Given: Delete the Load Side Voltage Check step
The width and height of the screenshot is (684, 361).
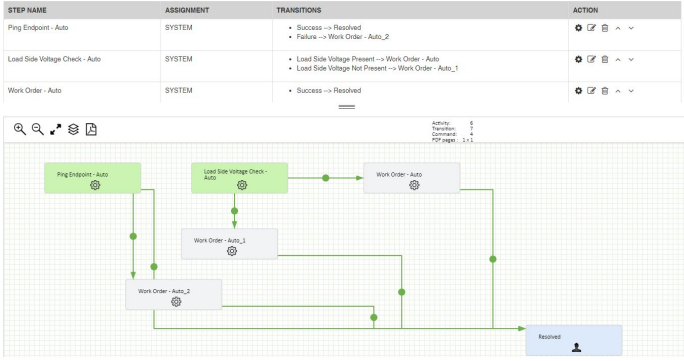Looking at the screenshot, I should pyautogui.click(x=605, y=59).
